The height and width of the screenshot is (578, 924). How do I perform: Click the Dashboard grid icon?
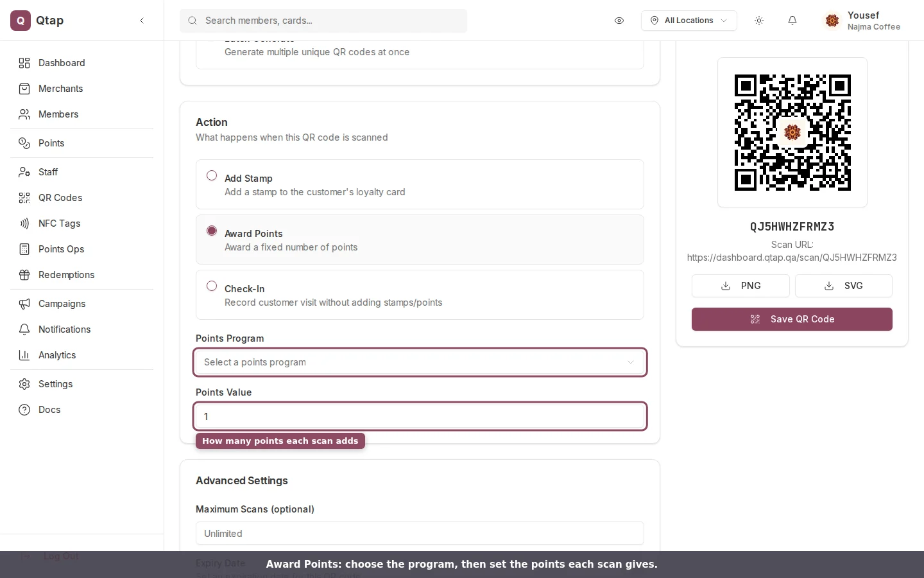24,63
